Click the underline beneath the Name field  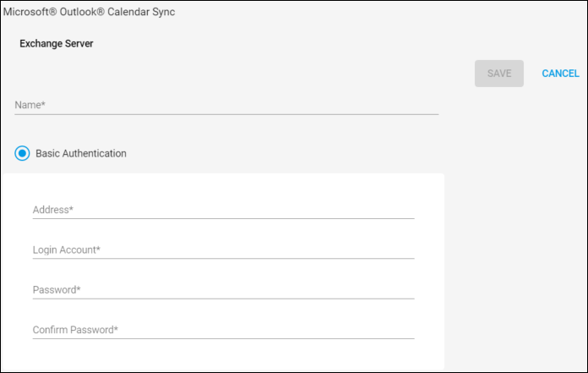point(226,114)
